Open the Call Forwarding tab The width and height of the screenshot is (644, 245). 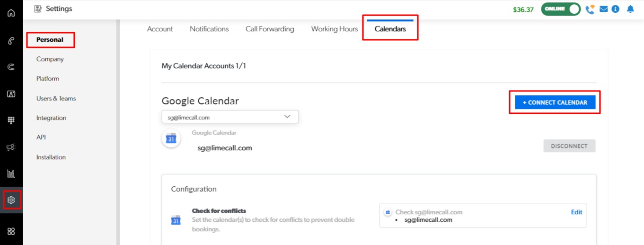[270, 29]
